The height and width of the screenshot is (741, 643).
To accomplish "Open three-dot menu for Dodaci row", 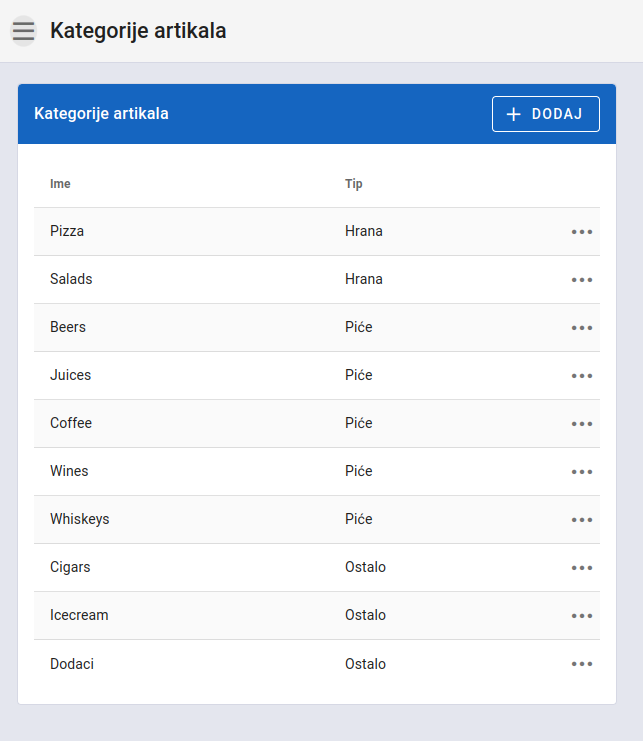I will tap(582, 664).
